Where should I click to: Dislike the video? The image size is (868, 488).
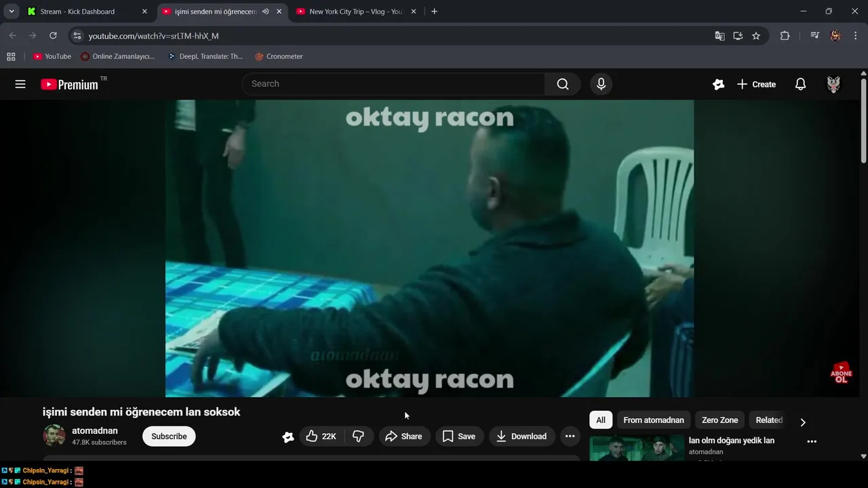(x=358, y=436)
